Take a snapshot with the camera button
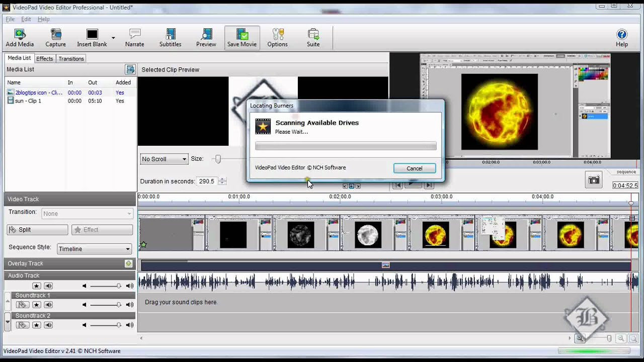Viewport: 644px width, 362px height. tap(594, 180)
